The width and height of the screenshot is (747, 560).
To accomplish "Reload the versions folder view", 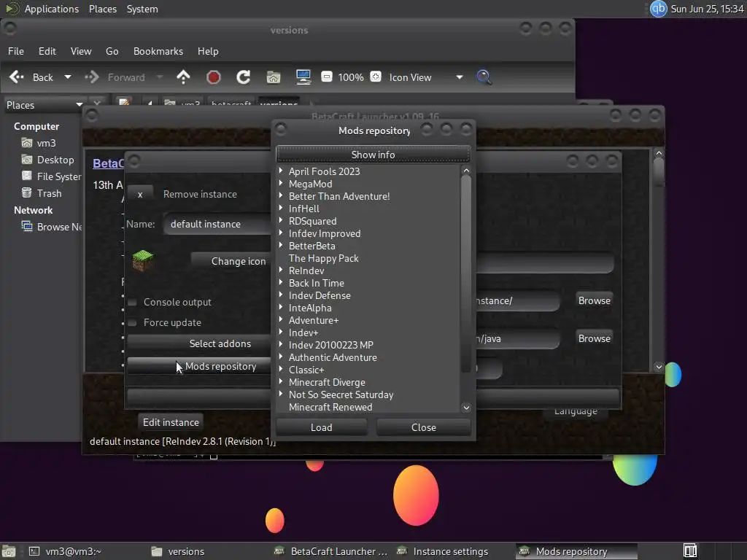I will (x=244, y=77).
